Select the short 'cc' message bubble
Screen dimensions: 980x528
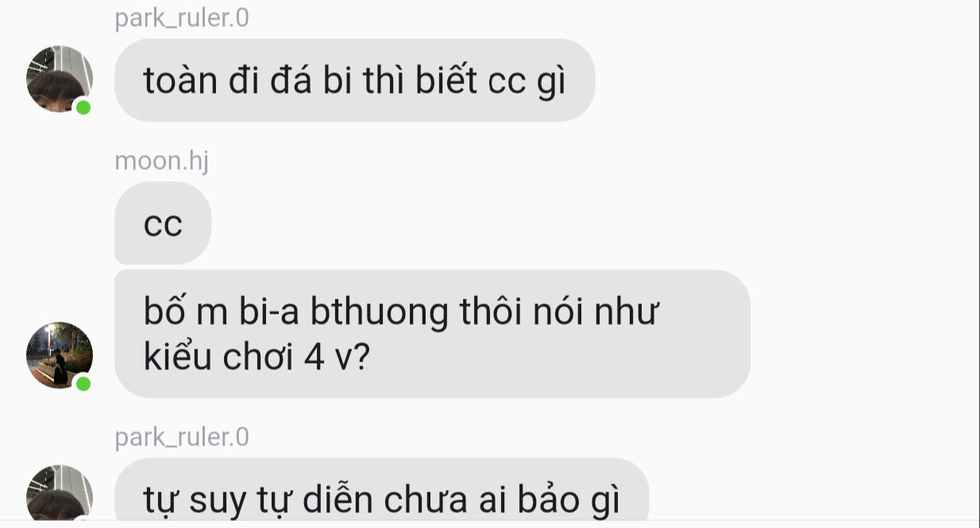tap(163, 223)
